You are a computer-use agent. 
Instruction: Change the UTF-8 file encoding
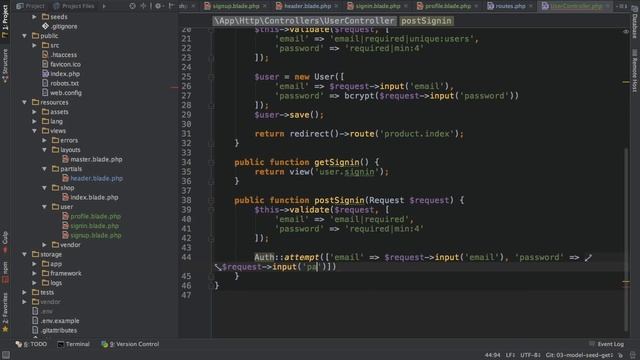pos(530,355)
